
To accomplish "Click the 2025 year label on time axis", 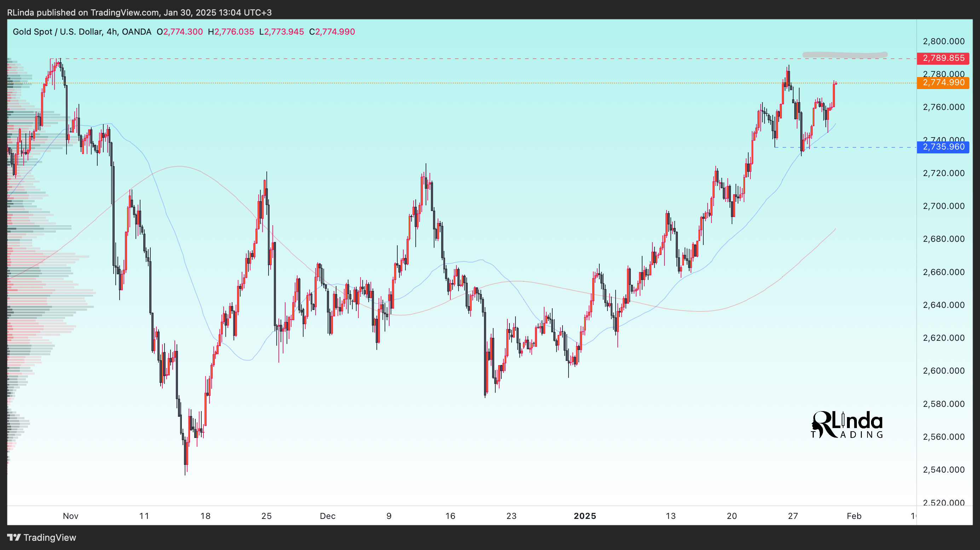I will (x=585, y=516).
